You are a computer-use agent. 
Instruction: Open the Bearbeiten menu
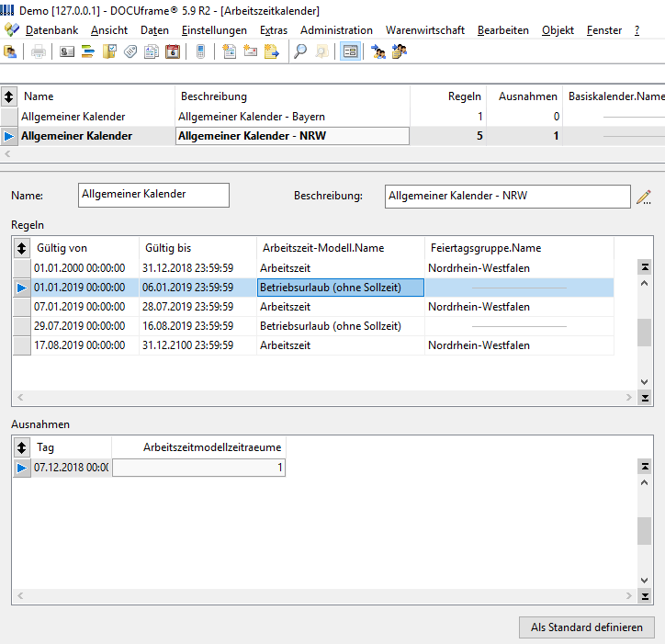(x=503, y=30)
